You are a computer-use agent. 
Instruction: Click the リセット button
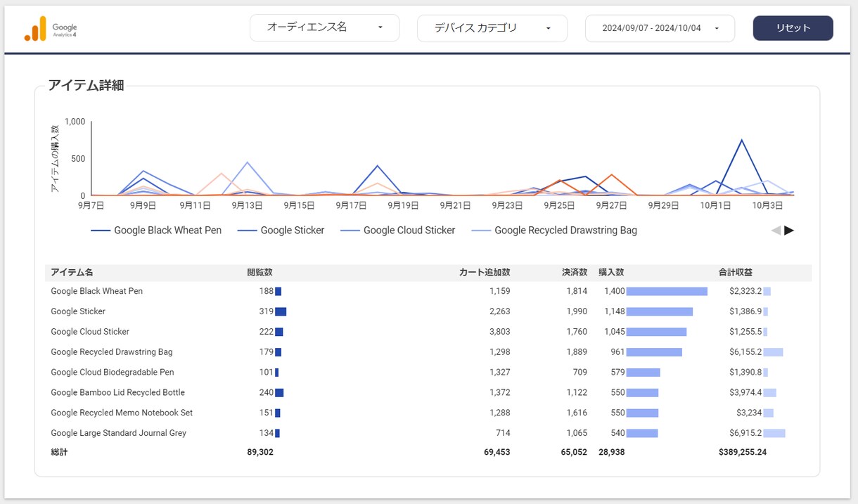(793, 28)
